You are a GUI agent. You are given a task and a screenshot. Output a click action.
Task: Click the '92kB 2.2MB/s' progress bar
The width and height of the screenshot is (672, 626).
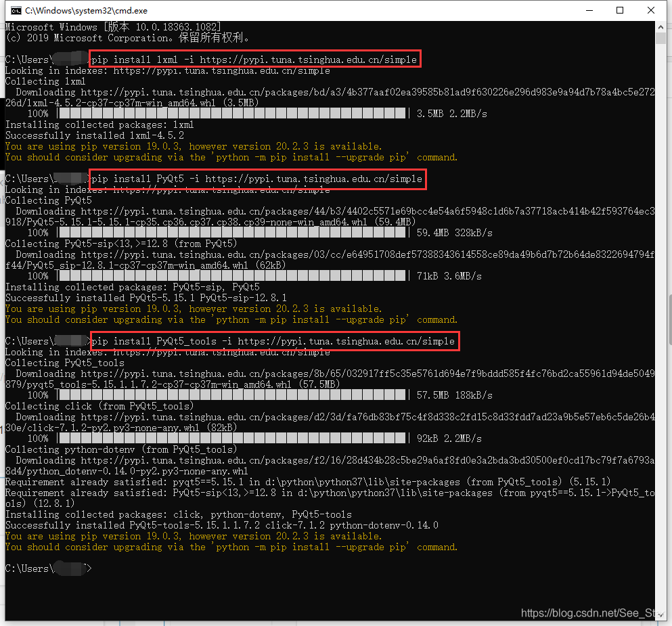(232, 439)
